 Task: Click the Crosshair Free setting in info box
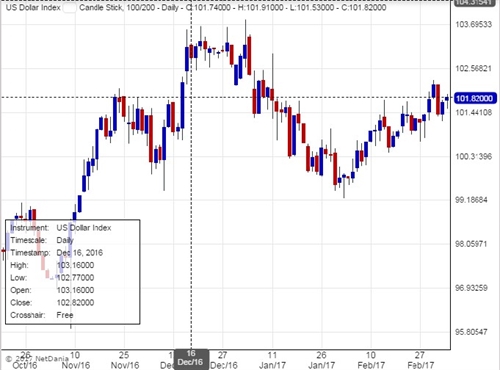(x=42, y=315)
